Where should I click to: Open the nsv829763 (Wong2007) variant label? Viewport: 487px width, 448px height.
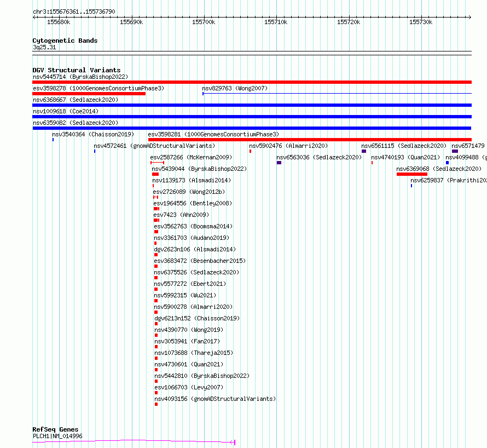pos(235,88)
